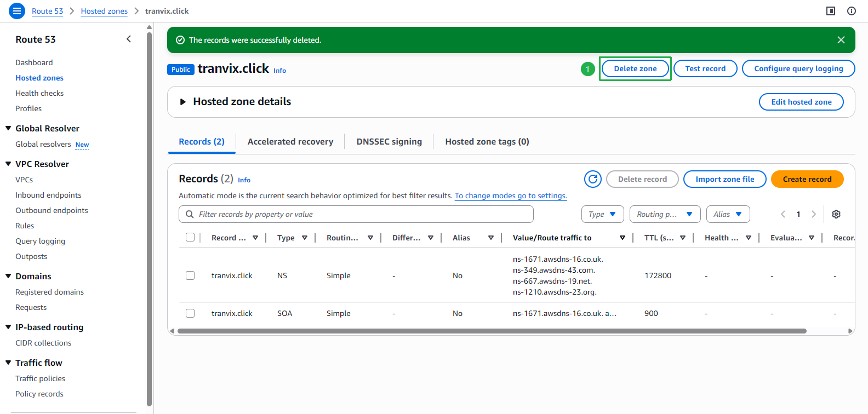Go to previous records page
Image resolution: width=868 pixels, height=414 pixels.
pos(783,214)
